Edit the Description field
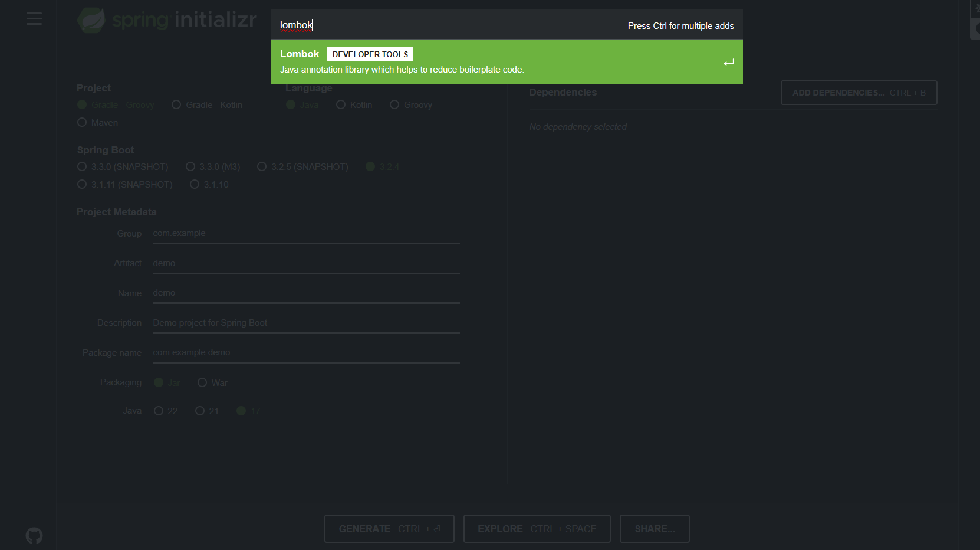Image resolution: width=980 pixels, height=550 pixels. point(306,323)
